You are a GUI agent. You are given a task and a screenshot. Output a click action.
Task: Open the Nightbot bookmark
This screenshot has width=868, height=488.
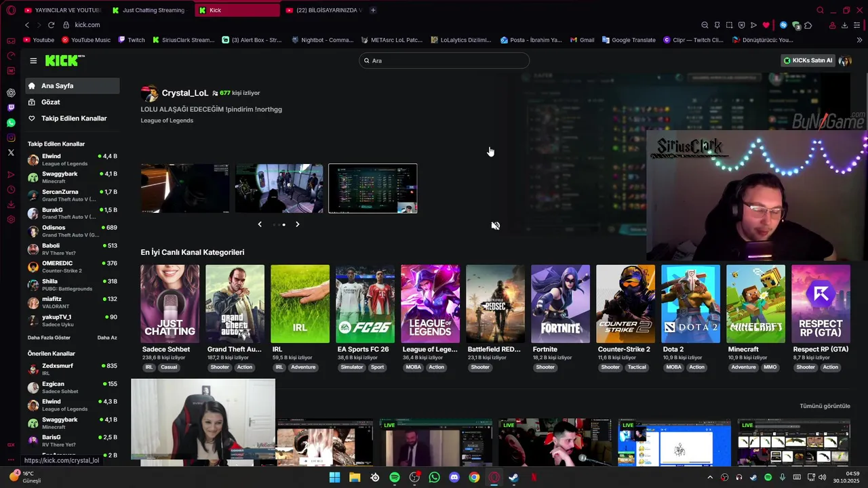pos(322,40)
